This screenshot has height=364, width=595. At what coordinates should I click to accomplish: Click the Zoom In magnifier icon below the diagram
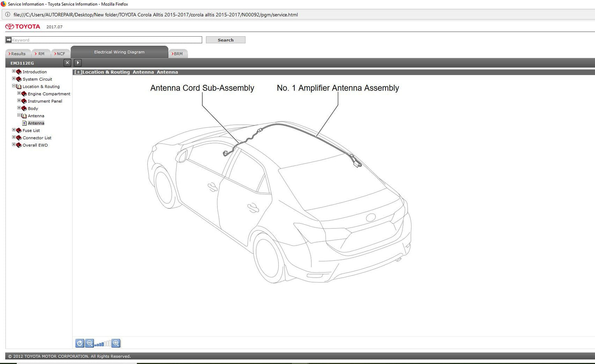click(116, 343)
